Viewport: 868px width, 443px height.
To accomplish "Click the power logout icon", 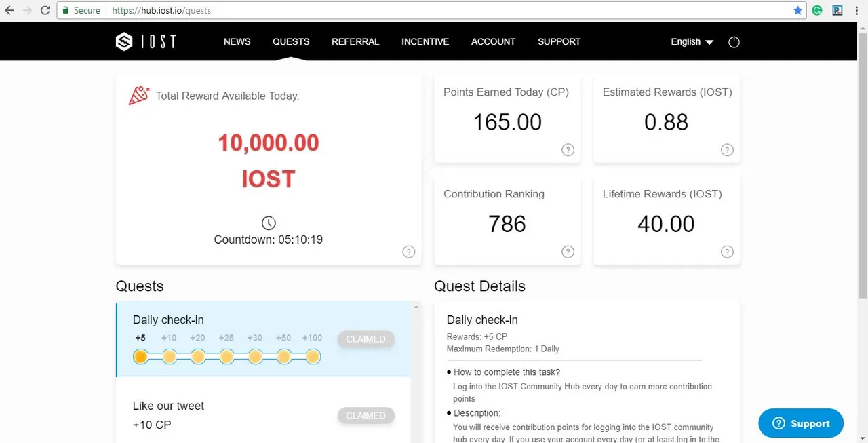I will [734, 42].
